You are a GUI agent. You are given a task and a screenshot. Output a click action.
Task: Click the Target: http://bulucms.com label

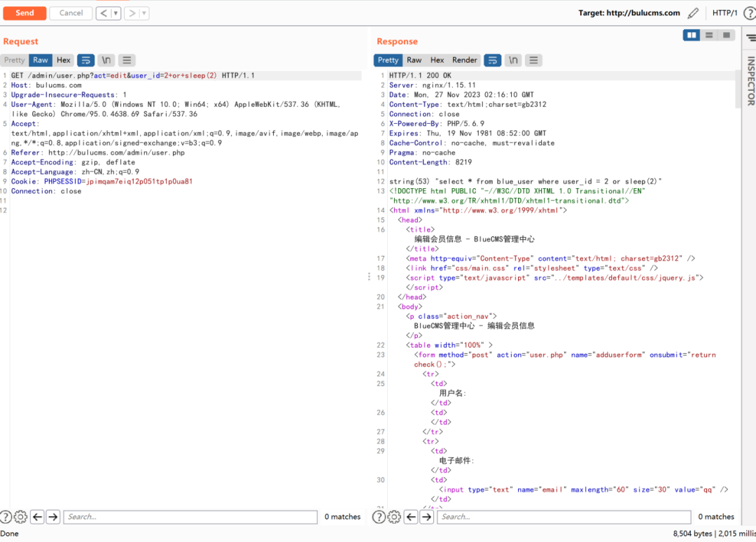point(629,13)
